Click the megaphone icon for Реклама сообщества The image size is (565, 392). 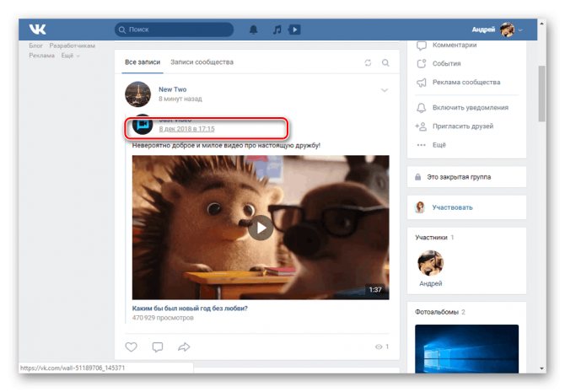tap(422, 83)
